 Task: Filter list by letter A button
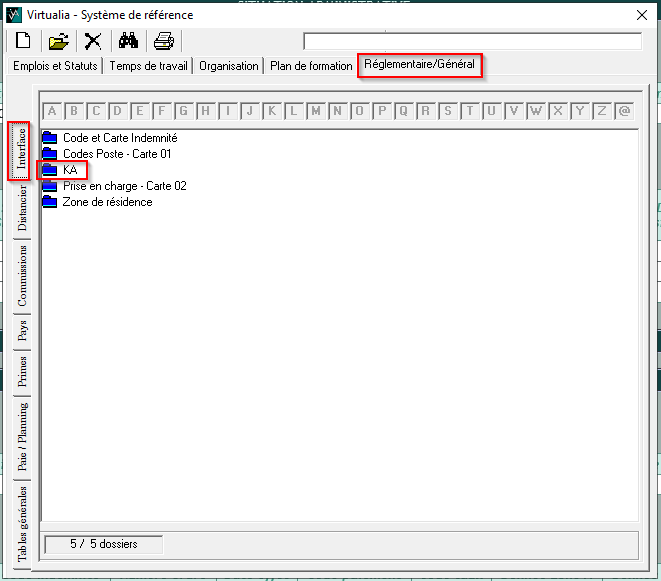[53, 111]
